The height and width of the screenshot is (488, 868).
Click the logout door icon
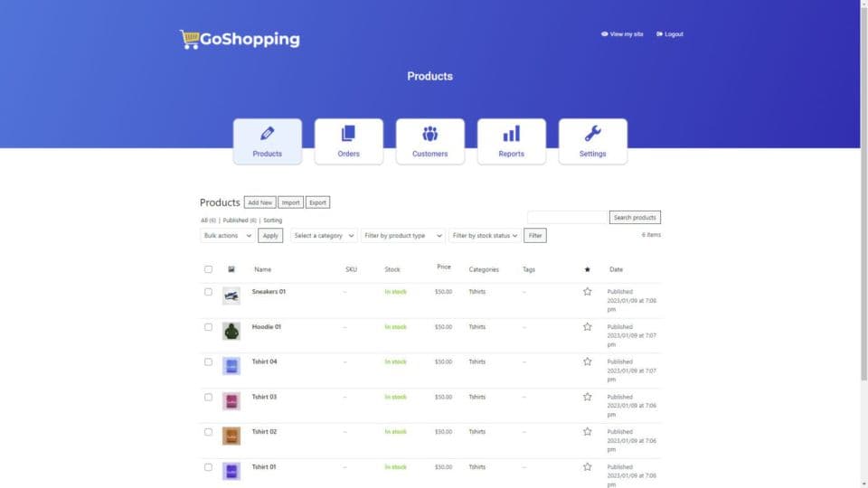[659, 34]
